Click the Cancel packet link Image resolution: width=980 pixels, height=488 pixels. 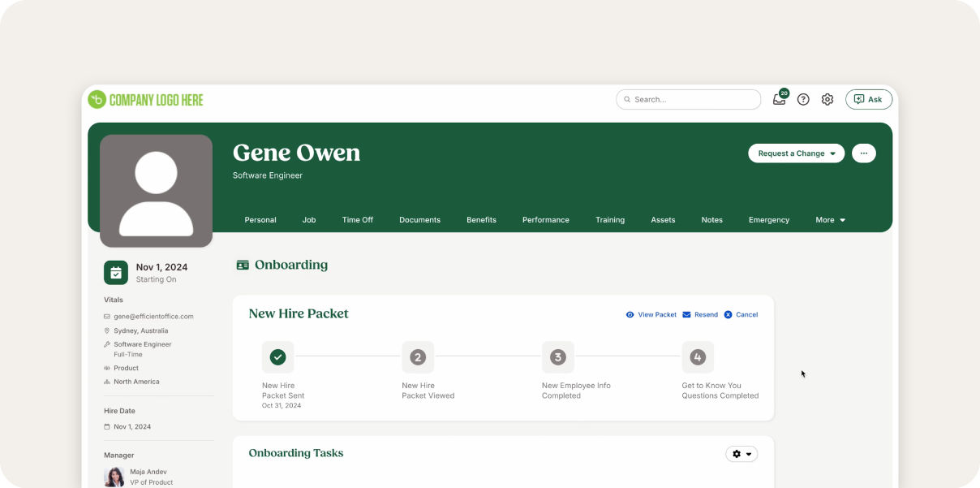point(741,314)
